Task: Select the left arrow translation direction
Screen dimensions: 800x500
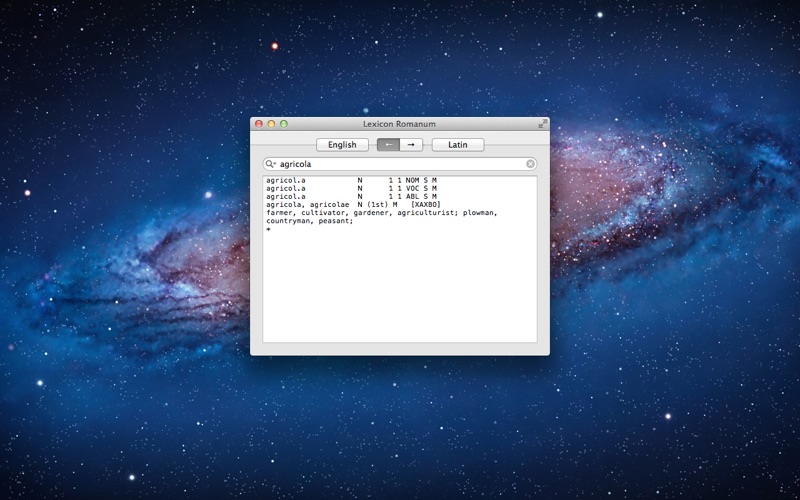Action: click(x=388, y=145)
